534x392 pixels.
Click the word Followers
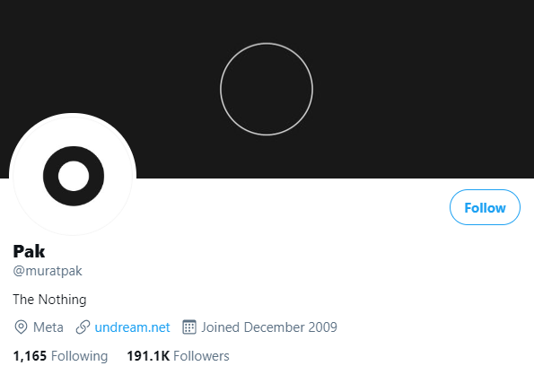pos(201,356)
